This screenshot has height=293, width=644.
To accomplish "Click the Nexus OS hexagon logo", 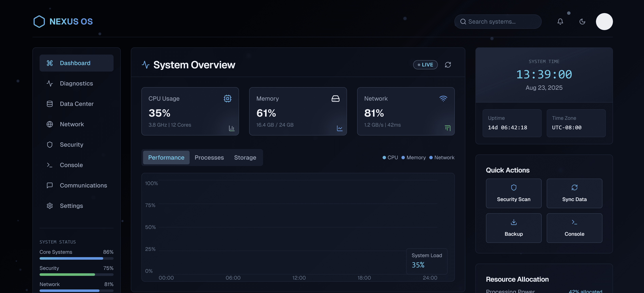I will click(x=39, y=22).
